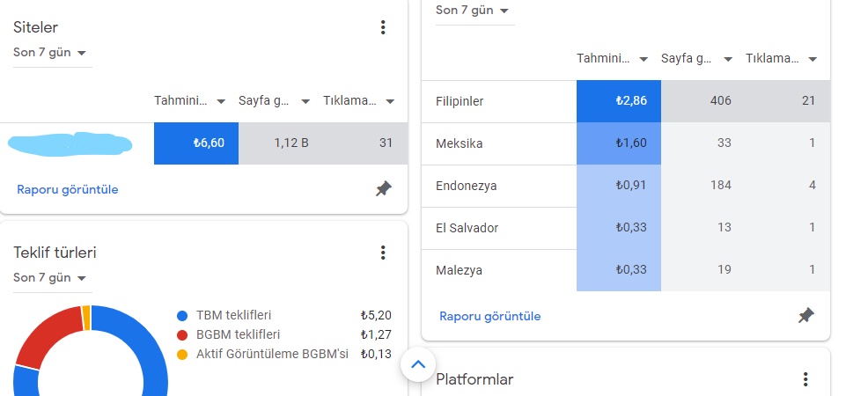Open the Teklif türleri card three-dot menu

pyautogui.click(x=383, y=253)
